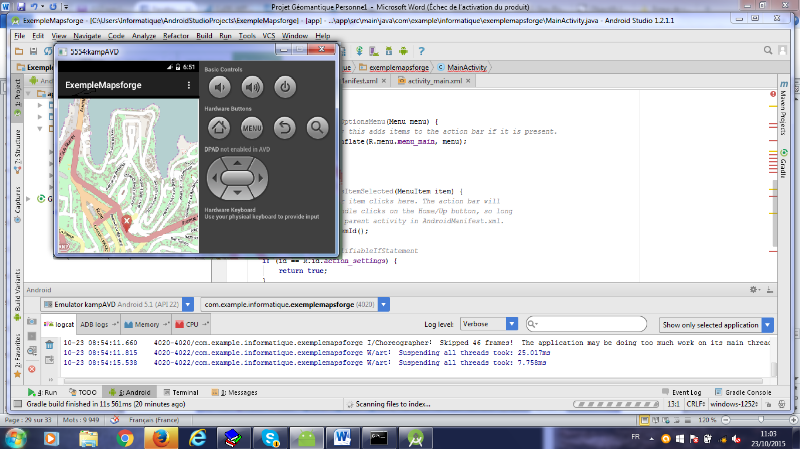Screen dimensions: 800x449
Task: Open the VCS menu
Action: (267, 35)
